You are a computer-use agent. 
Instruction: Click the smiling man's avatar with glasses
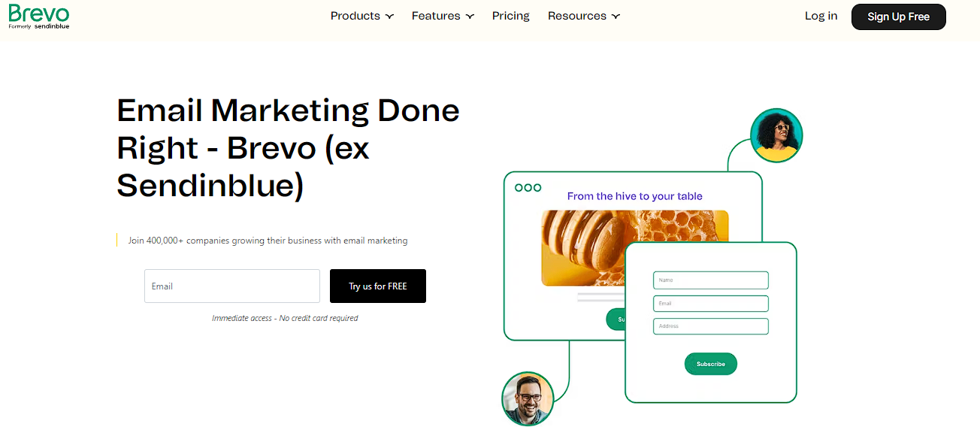coord(528,398)
